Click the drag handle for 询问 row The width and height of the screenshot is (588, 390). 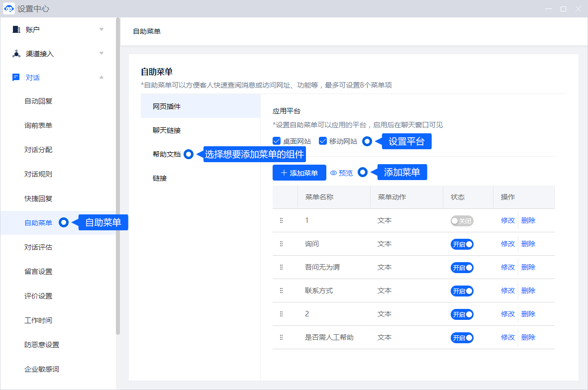tap(281, 244)
